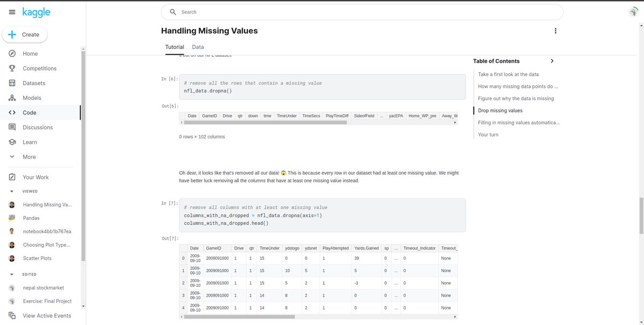Collapse the Viewed section
This screenshot has height=325, width=644.
pos(12,191)
